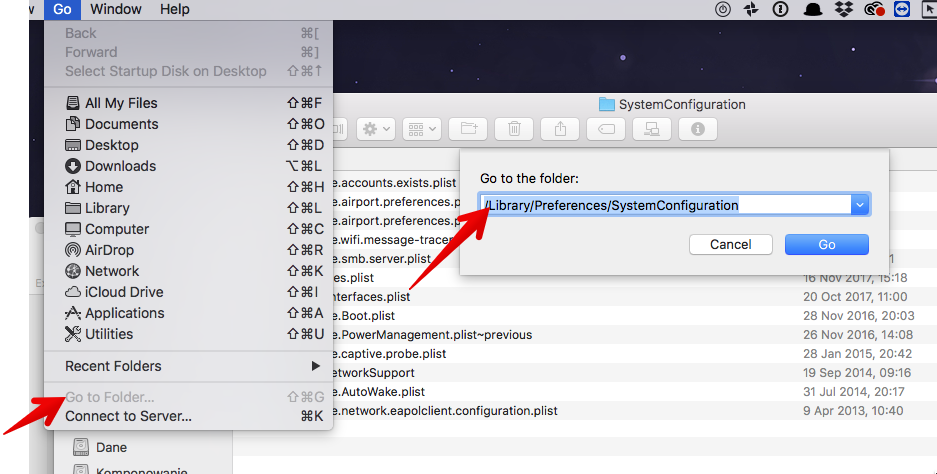Select Connect to Server… menu item
937x474 pixels.
point(188,416)
